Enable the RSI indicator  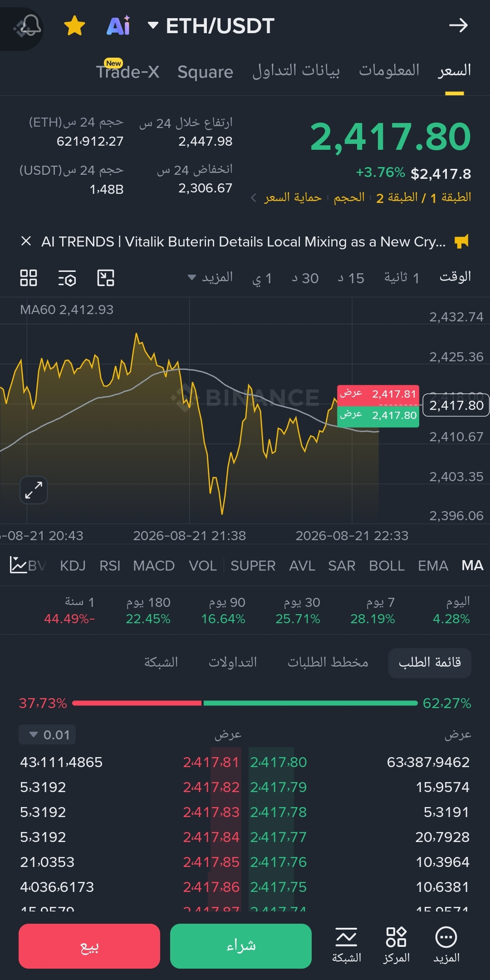point(110,566)
